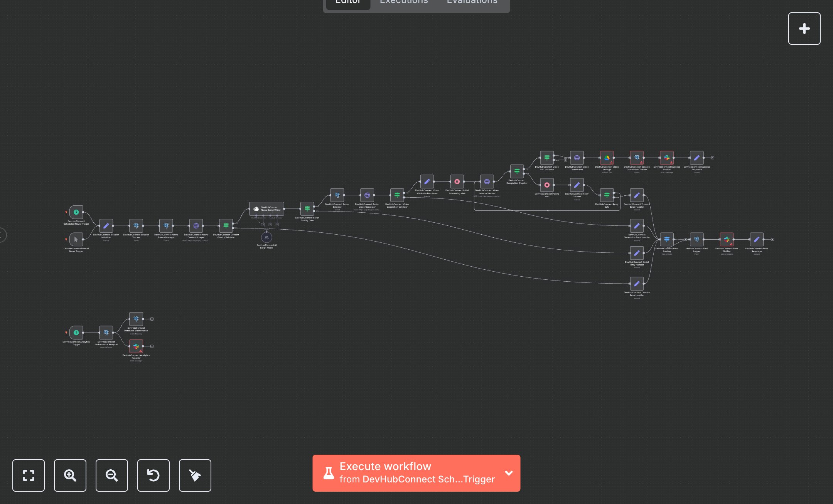Viewport: 833px width, 504px height.
Task: Click the zoom in magnifier button
Action: [x=70, y=475]
